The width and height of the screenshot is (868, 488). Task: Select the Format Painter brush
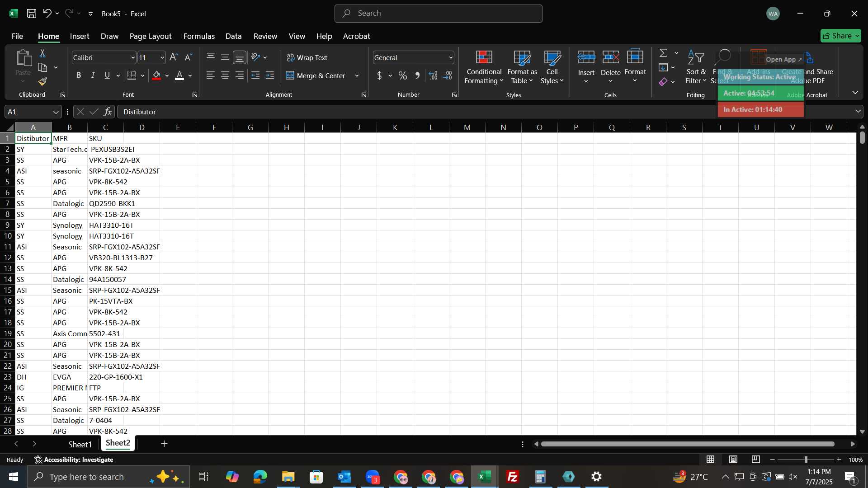42,82
